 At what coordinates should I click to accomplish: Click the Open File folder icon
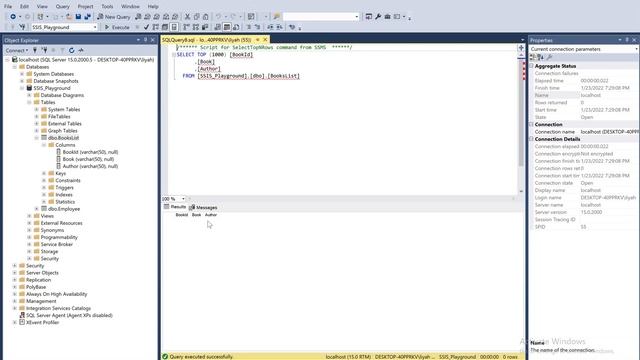(69, 17)
